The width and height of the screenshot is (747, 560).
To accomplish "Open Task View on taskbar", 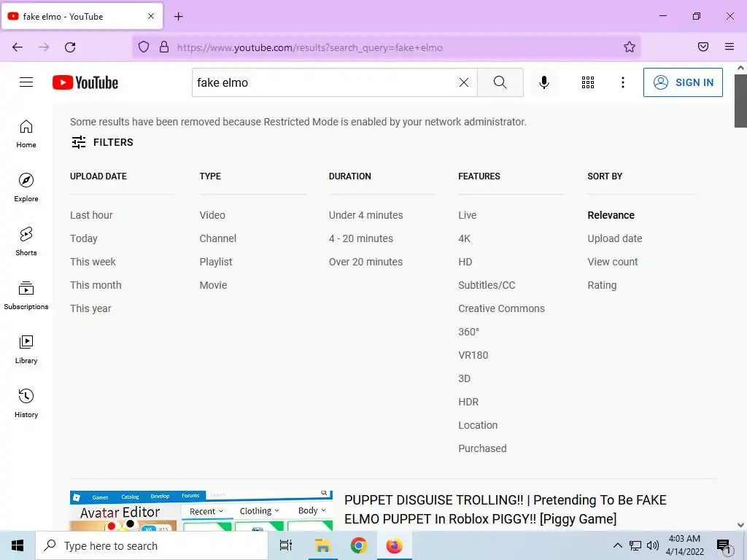I will 286,545.
